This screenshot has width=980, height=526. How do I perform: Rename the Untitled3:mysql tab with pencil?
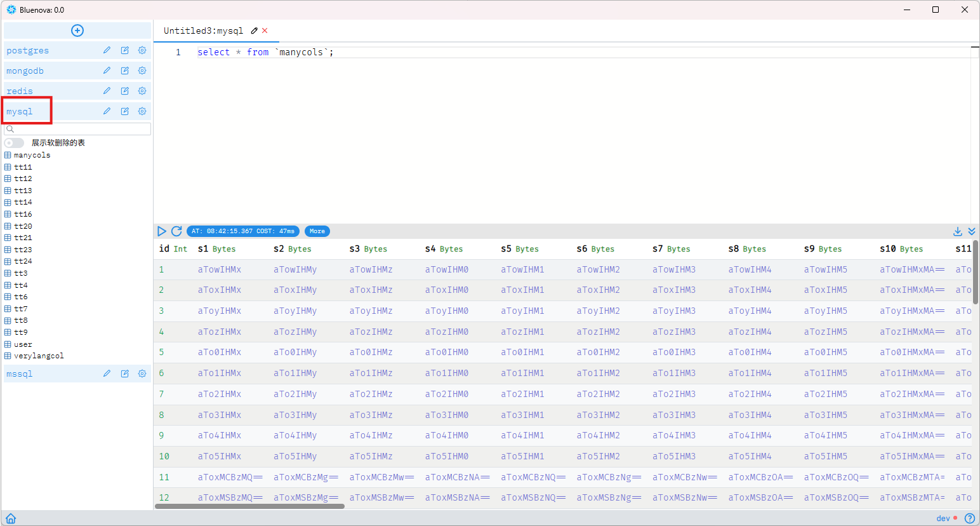point(255,30)
